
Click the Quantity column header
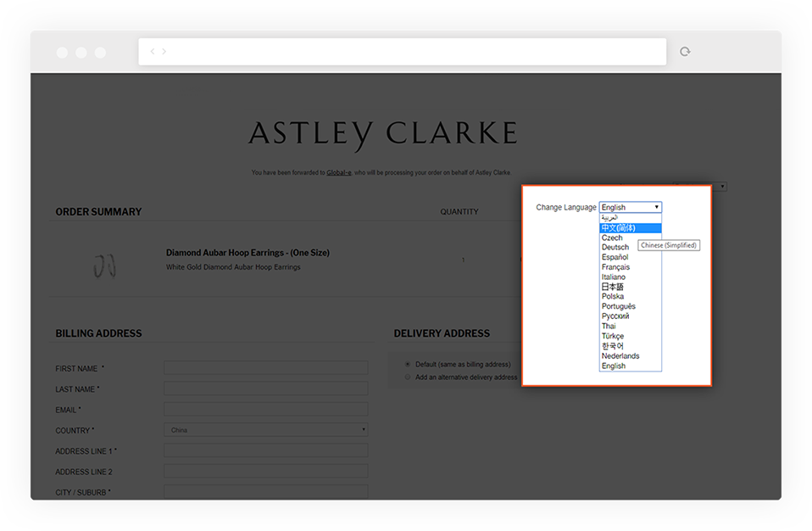pos(459,212)
